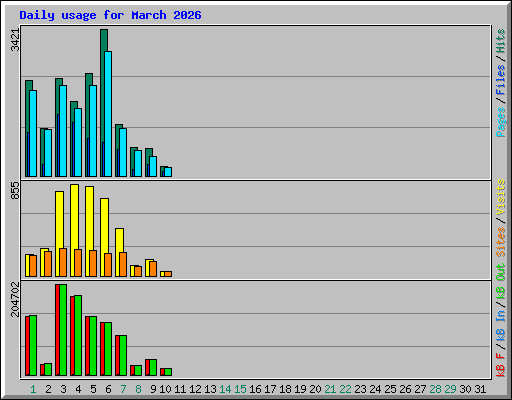This screenshot has height=400, width=512.
Task: Click the 204702 axis maximum label
Action: [15, 299]
